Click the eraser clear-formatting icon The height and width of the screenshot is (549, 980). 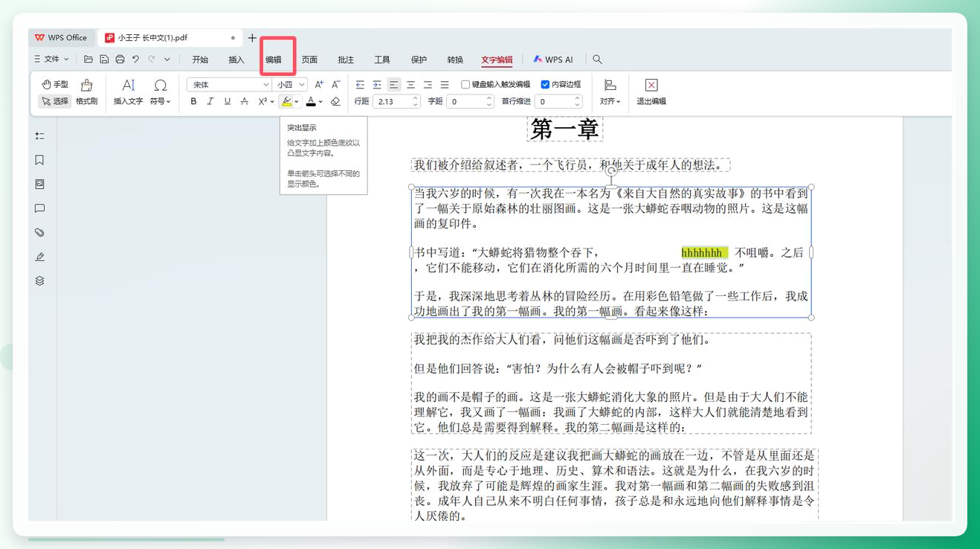tap(335, 102)
